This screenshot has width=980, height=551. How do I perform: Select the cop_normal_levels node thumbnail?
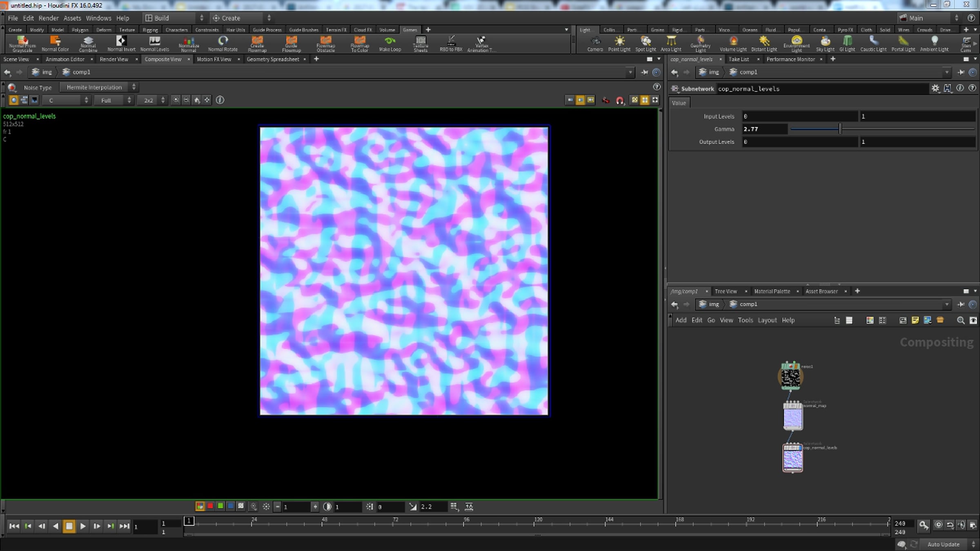[793, 458]
